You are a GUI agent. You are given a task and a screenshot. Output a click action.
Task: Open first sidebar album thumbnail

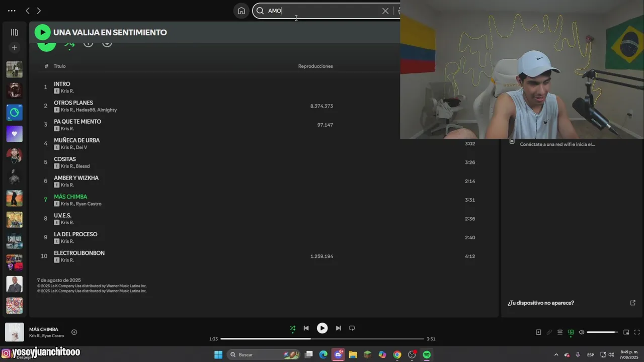(14, 69)
